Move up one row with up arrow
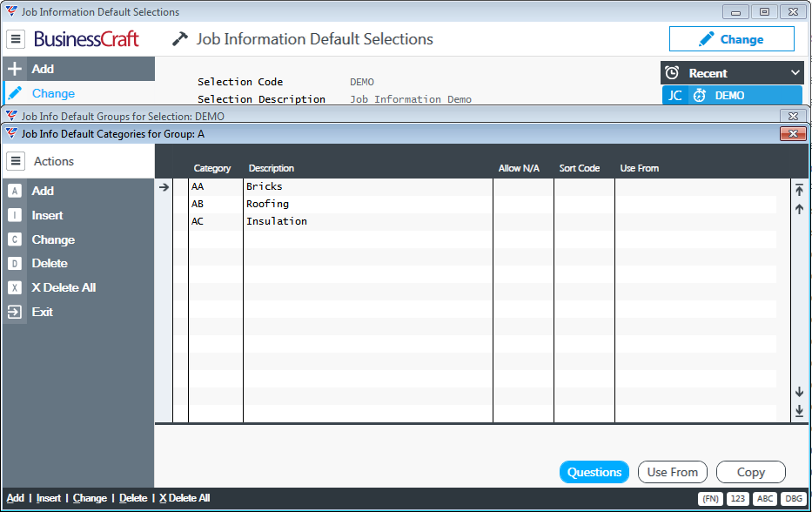 800,209
